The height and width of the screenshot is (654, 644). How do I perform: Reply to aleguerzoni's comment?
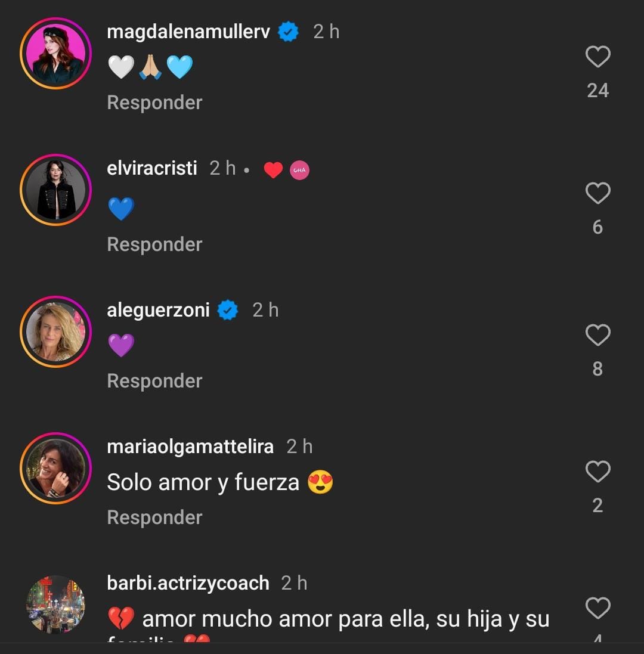[x=154, y=381]
